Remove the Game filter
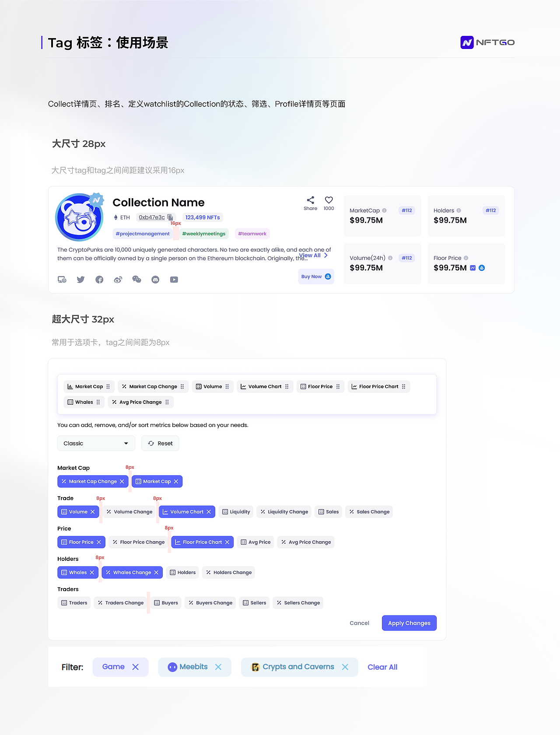Viewport: 560px width, 735px height. [135, 667]
